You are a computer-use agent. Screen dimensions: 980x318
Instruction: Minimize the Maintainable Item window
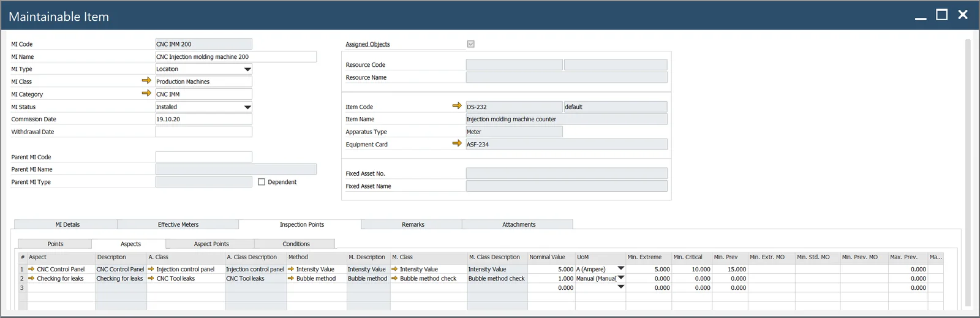point(921,18)
